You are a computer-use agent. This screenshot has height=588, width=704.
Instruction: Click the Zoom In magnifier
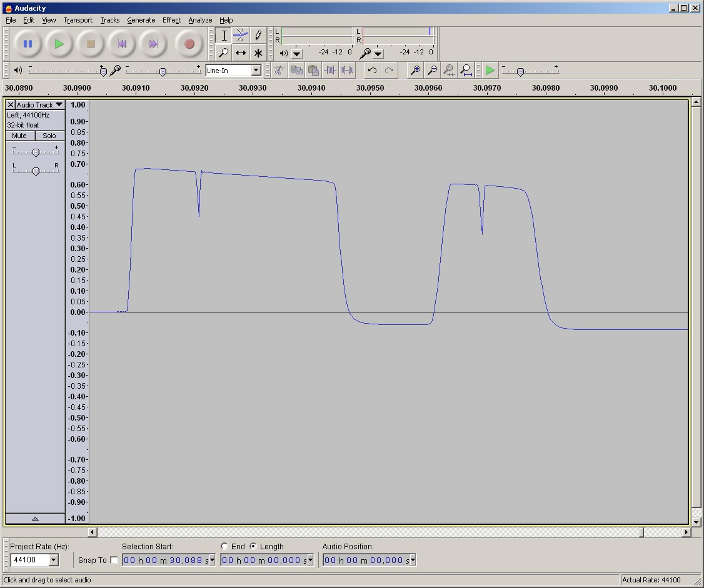coord(415,70)
